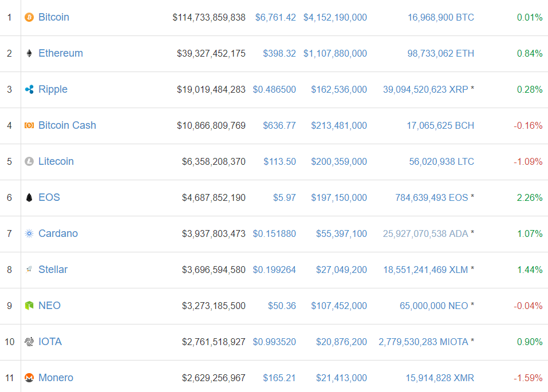Open Bitcoin price $6,761.42 link

point(275,18)
